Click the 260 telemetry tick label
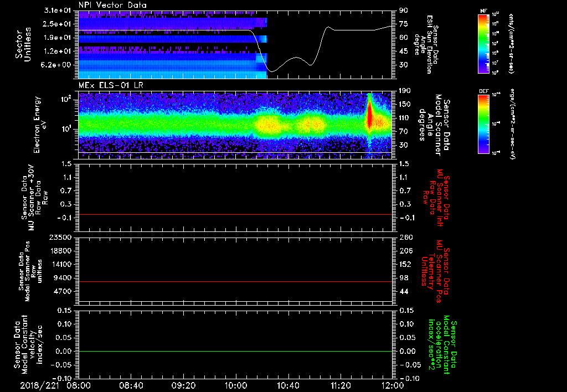Viewport: 567px width, 392px height. [405, 238]
